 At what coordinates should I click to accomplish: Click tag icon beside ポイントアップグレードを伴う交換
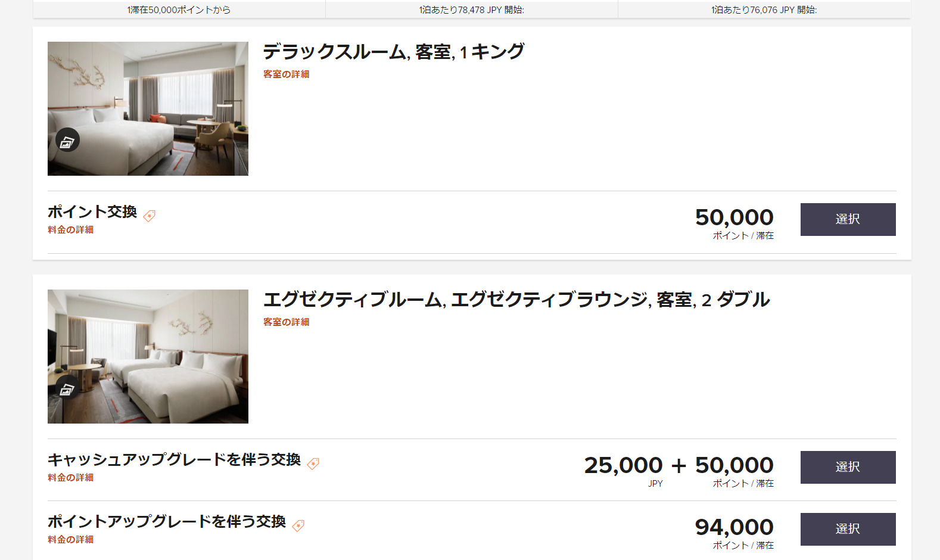[298, 525]
